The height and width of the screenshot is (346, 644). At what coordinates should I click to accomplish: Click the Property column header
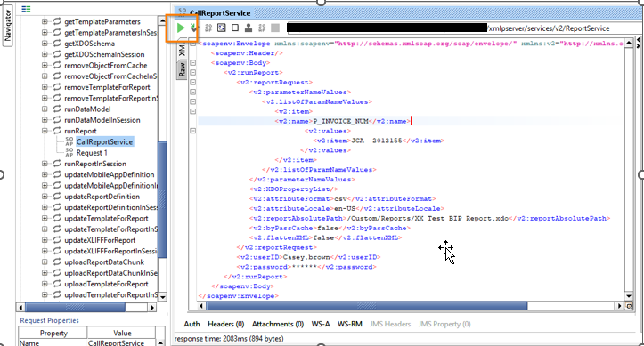coord(53,333)
